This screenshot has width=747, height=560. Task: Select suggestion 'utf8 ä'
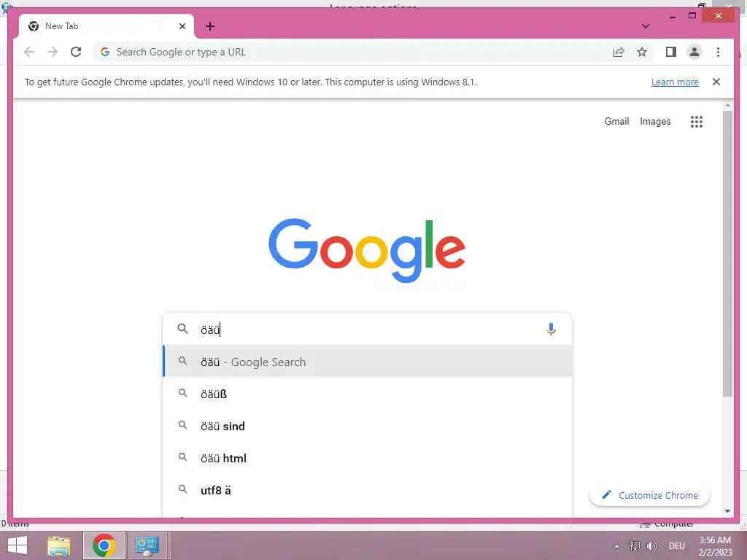point(368,490)
